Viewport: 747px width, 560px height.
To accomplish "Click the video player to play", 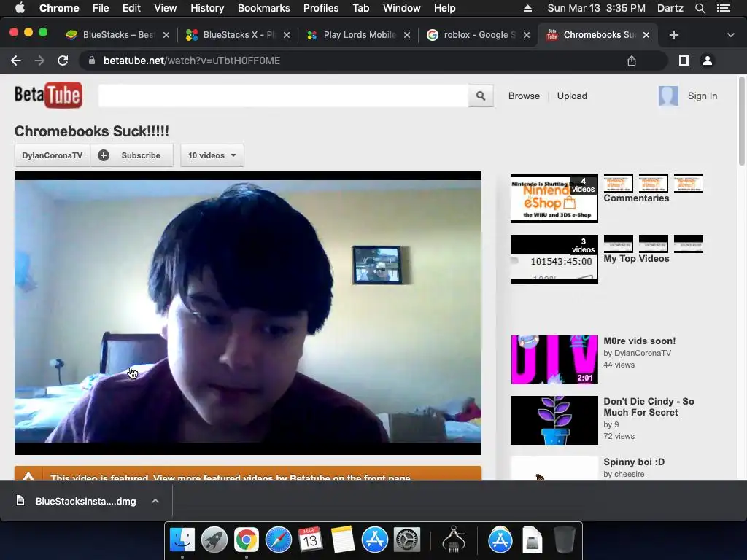I will pos(248,312).
